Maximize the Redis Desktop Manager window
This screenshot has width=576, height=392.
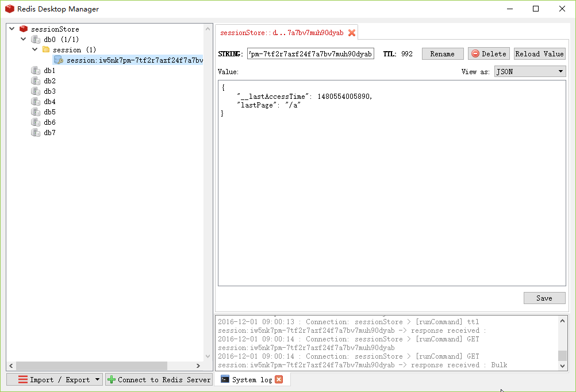[536, 9]
